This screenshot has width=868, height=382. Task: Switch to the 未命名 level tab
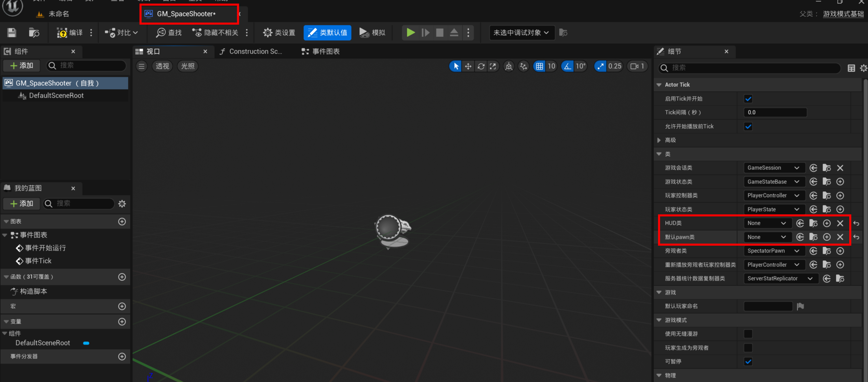click(59, 14)
